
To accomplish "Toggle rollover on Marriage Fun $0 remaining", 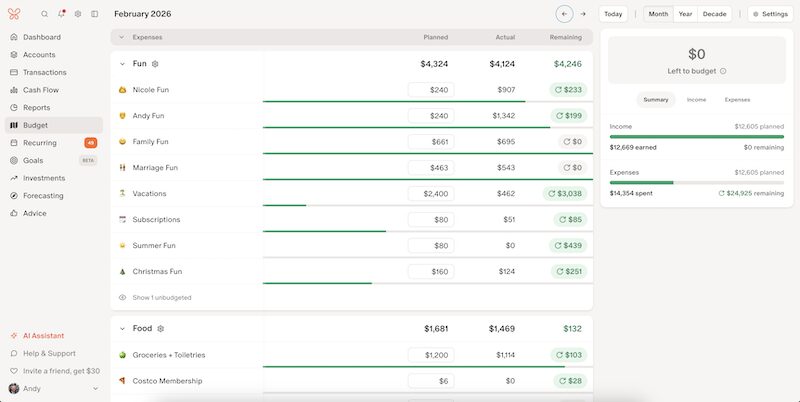I will point(572,168).
